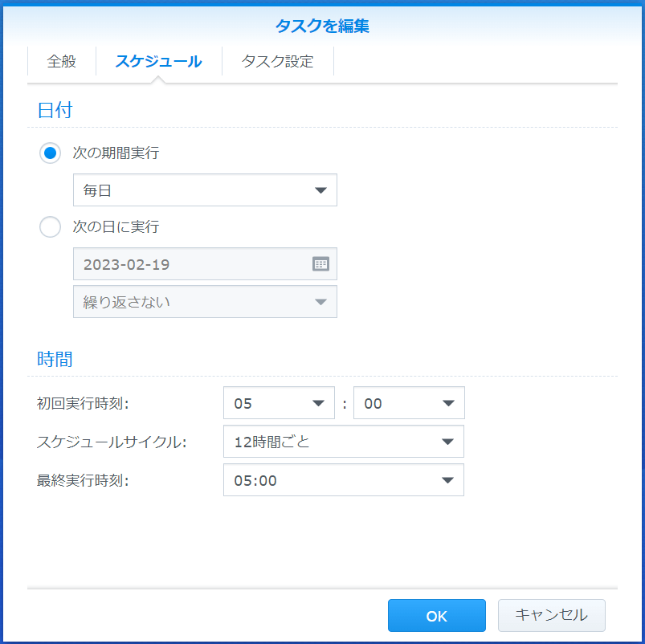Click the 時間 section heading
The height and width of the screenshot is (644, 645).
pyautogui.click(x=55, y=359)
